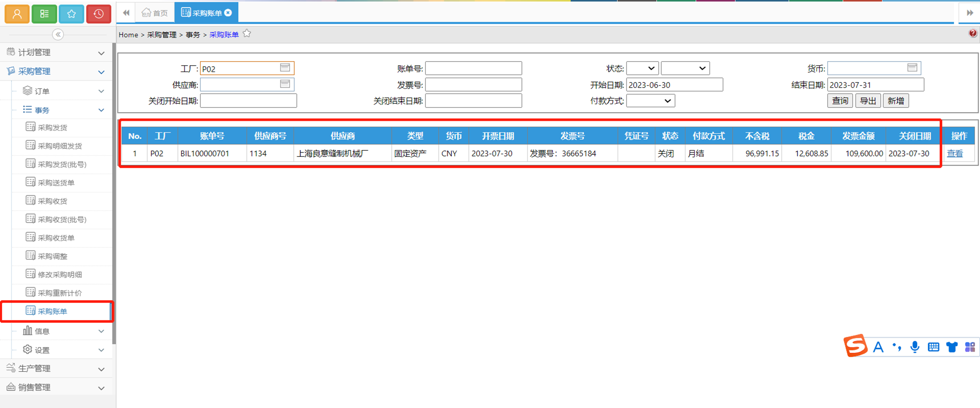Click the 导出 button

(868, 101)
